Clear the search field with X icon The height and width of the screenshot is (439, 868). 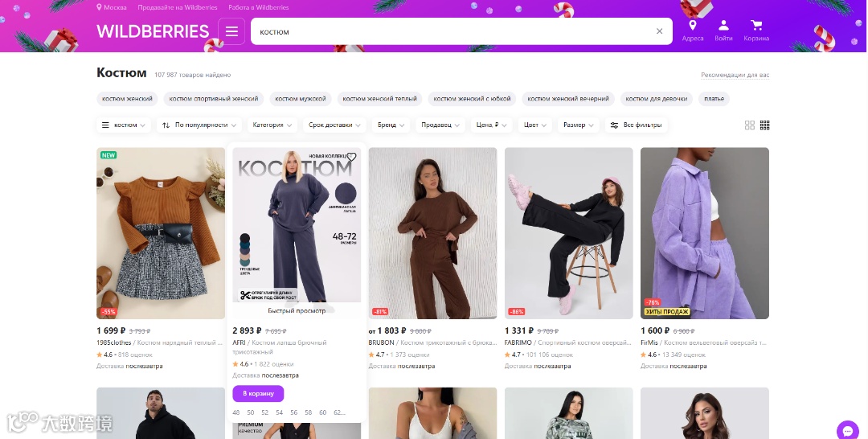point(659,31)
